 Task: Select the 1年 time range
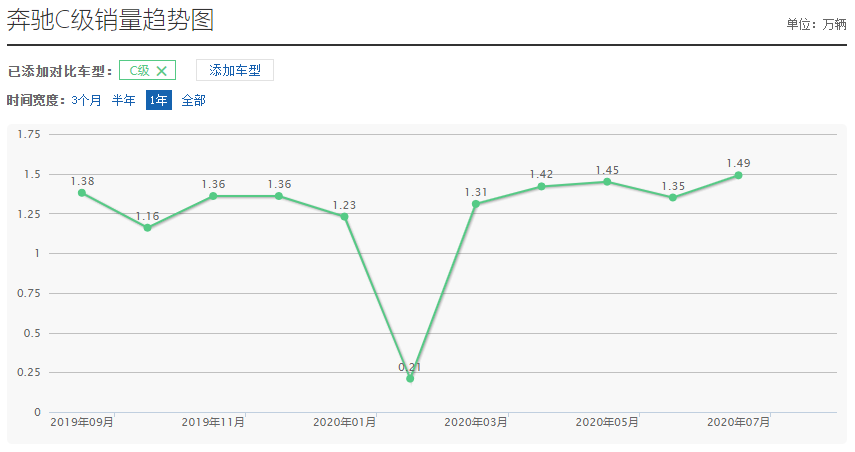pyautogui.click(x=159, y=100)
